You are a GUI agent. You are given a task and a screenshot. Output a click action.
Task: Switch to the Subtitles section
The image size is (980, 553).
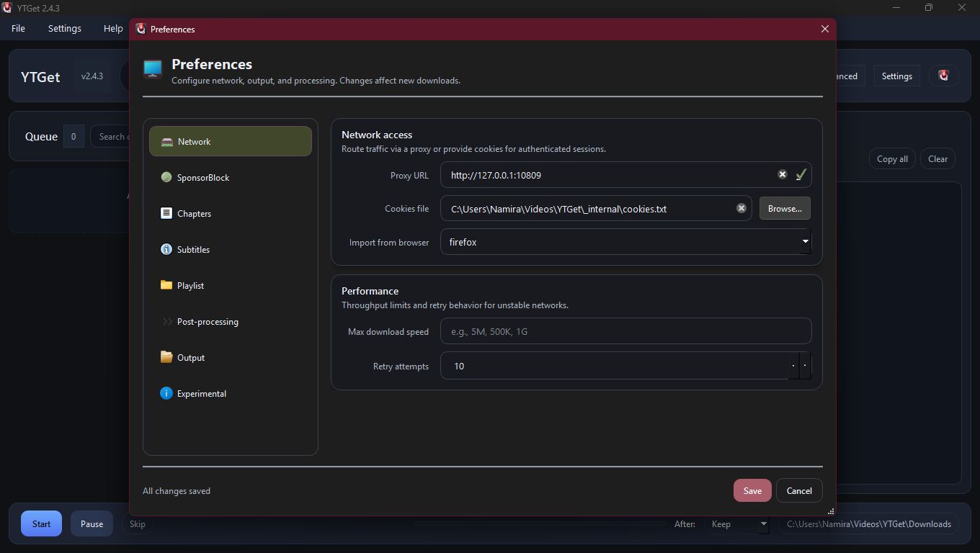point(231,249)
